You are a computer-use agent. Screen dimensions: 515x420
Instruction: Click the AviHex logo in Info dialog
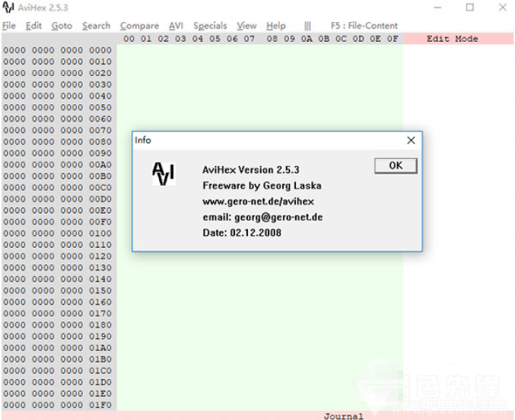click(164, 173)
